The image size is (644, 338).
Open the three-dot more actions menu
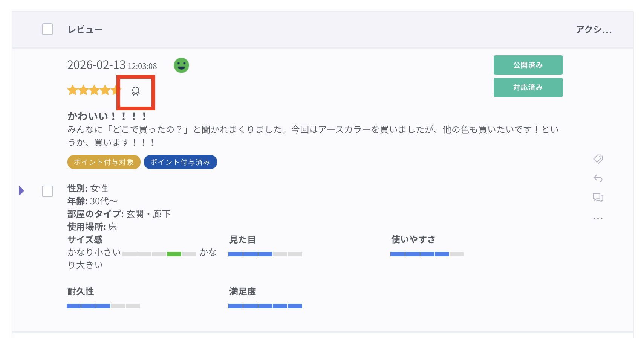598,218
